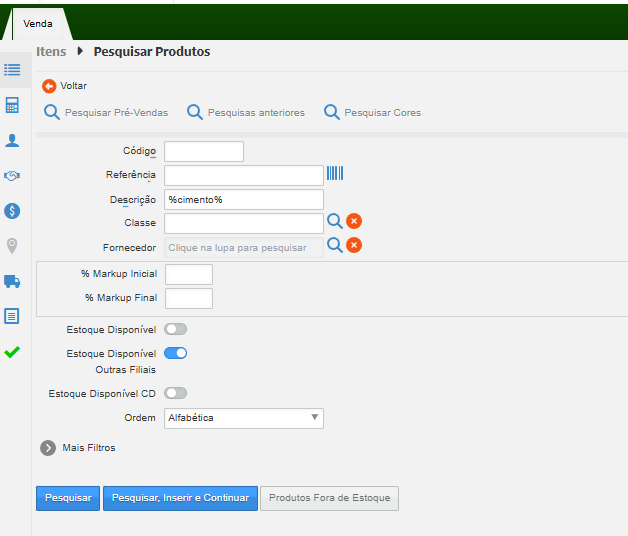This screenshot has width=628, height=536.
Task: Open the customer person sidebar icon
Action: coord(12,140)
